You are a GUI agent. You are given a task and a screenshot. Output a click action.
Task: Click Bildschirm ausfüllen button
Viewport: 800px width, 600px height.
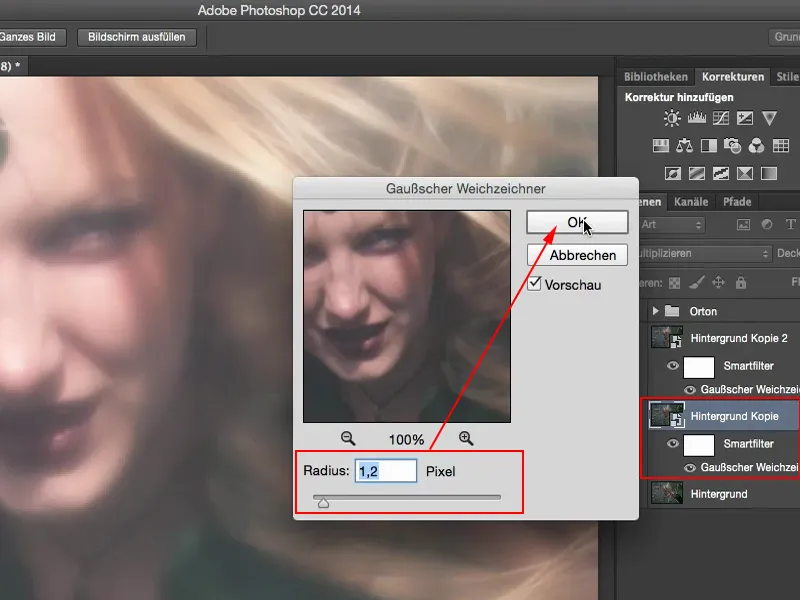pyautogui.click(x=137, y=37)
